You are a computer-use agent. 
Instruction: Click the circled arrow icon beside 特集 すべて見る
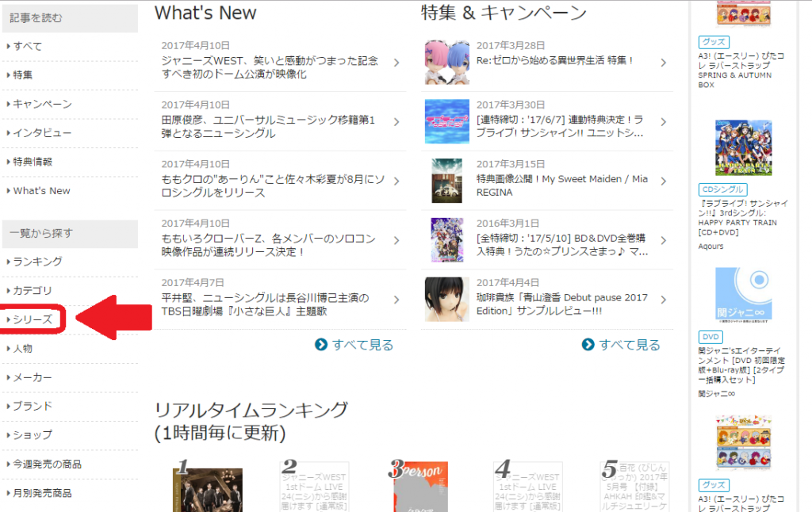point(588,344)
